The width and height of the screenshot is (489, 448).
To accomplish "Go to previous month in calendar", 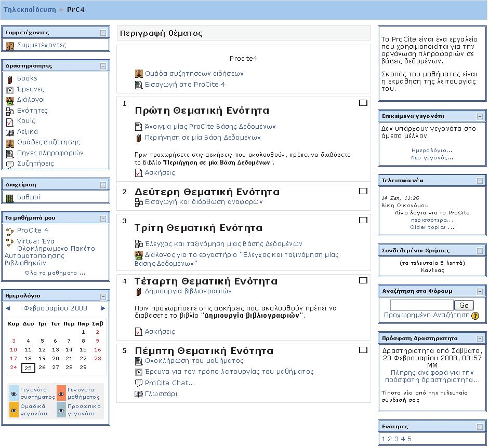I will point(8,308).
